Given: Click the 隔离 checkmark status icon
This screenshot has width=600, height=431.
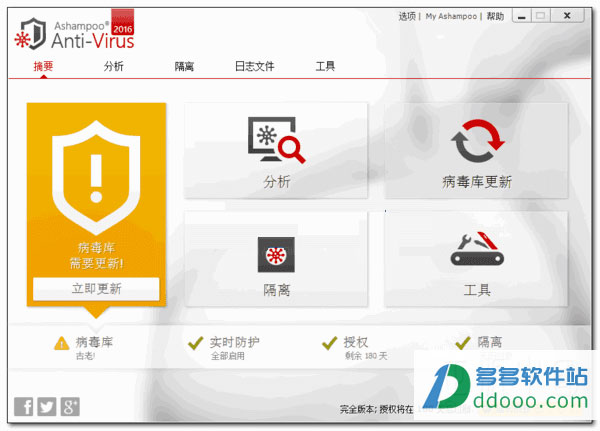Looking at the screenshot, I should point(463,343).
